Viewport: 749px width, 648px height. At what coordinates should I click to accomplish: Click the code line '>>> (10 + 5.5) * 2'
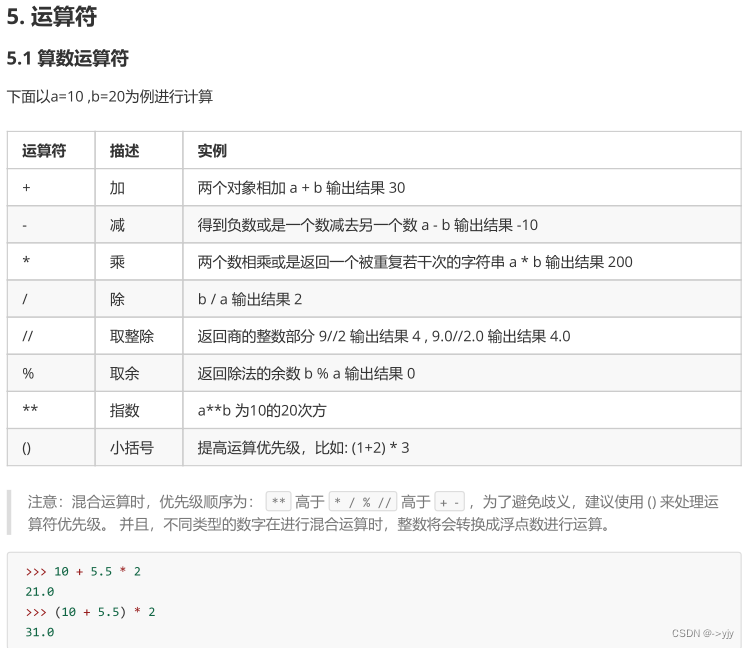(90, 612)
